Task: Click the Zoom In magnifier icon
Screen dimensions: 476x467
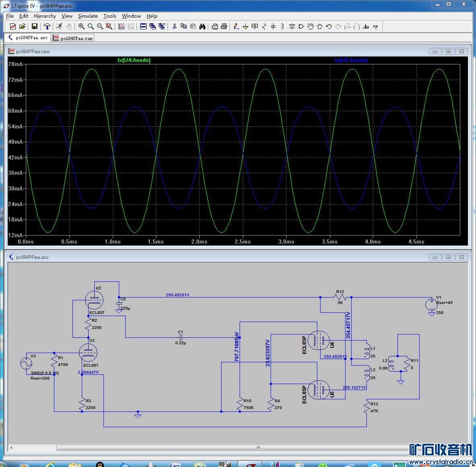Action: pyautogui.click(x=81, y=27)
